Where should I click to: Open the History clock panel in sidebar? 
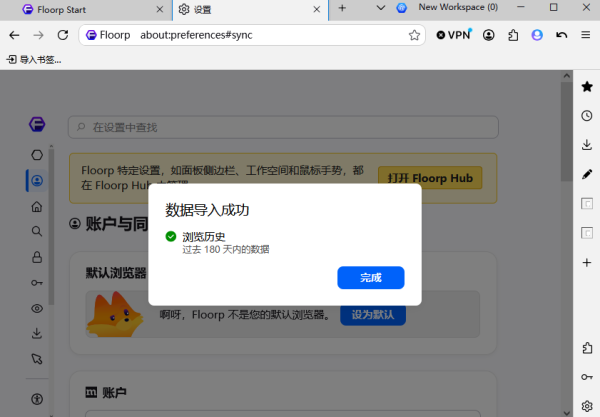point(587,116)
